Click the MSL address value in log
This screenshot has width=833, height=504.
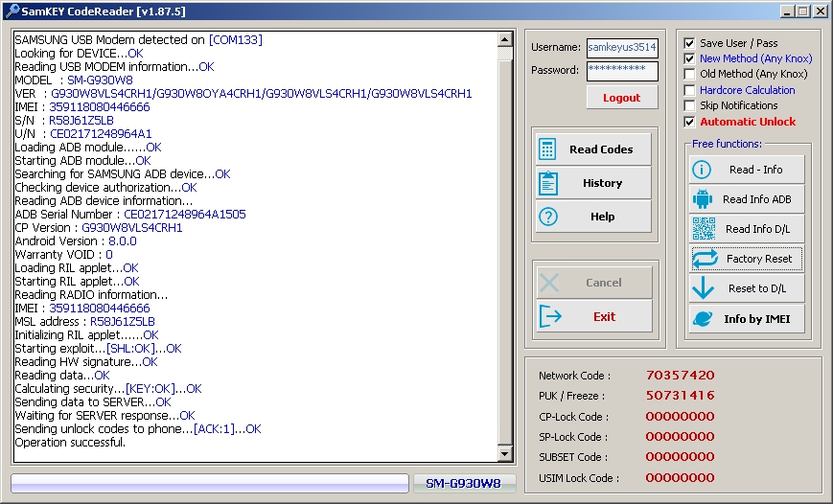(123, 322)
